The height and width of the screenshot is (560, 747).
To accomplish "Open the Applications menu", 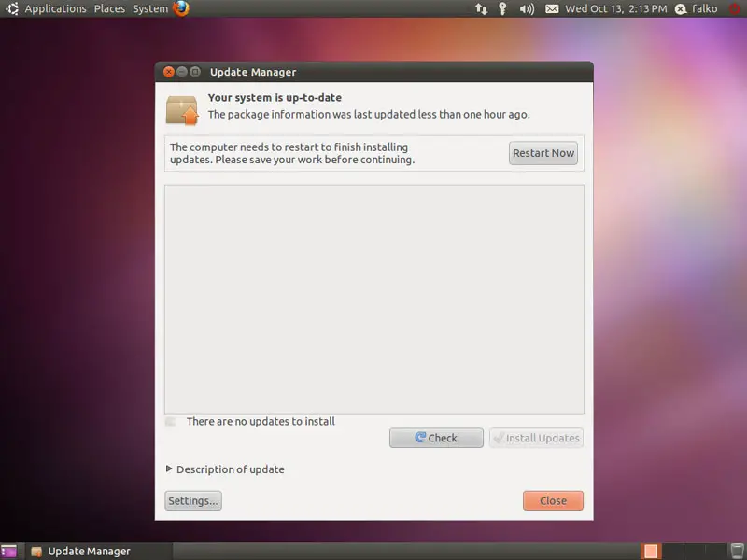I will (x=55, y=8).
